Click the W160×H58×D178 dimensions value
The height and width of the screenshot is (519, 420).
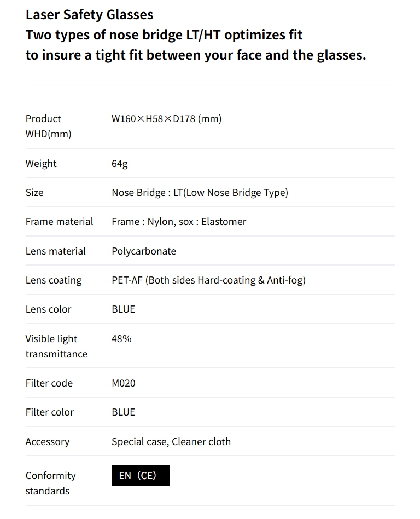(x=166, y=119)
